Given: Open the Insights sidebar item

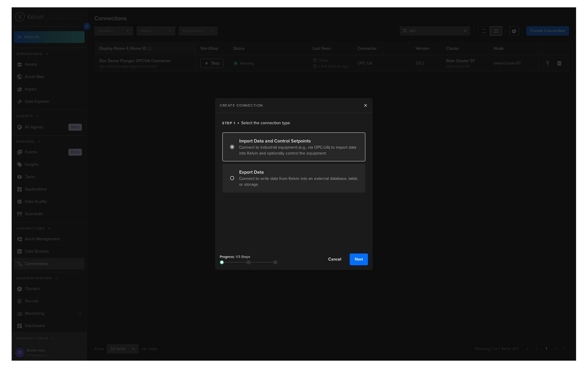Looking at the screenshot, I should pos(49,164).
